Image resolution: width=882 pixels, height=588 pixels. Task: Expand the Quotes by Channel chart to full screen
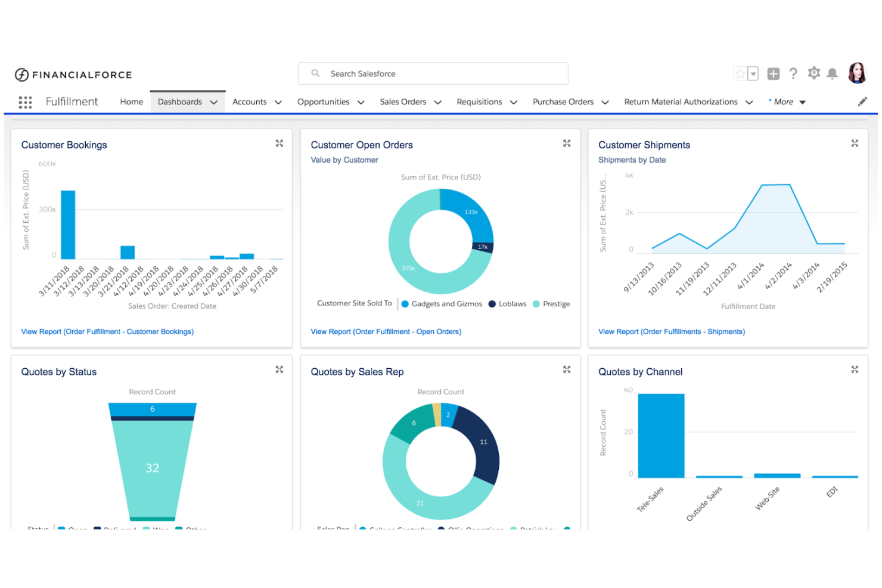coord(855,369)
